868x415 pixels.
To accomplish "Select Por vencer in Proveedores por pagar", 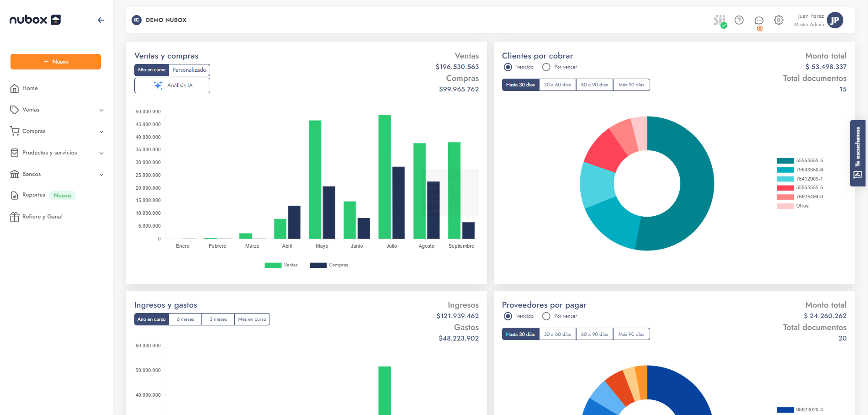I will pyautogui.click(x=546, y=316).
